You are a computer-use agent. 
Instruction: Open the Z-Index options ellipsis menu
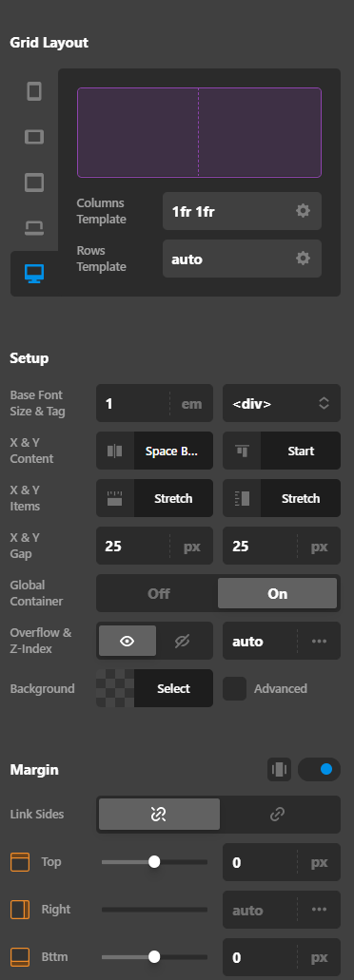[319, 641]
